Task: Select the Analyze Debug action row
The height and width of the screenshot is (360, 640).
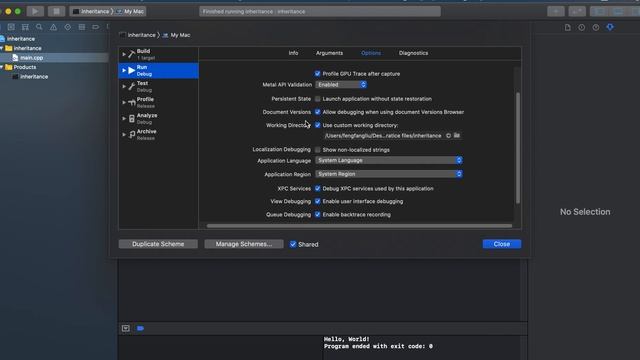Action: 158,118
